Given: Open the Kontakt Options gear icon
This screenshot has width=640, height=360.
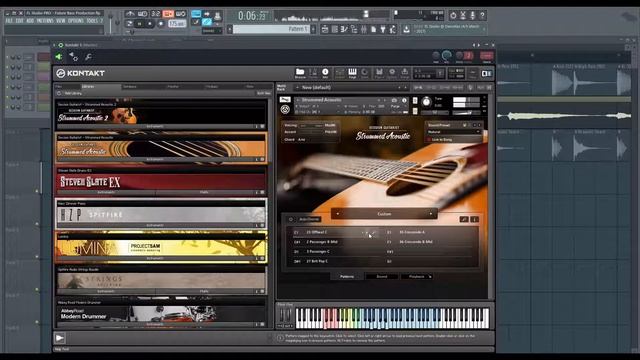Looking at the screenshot, I should click(x=392, y=73).
